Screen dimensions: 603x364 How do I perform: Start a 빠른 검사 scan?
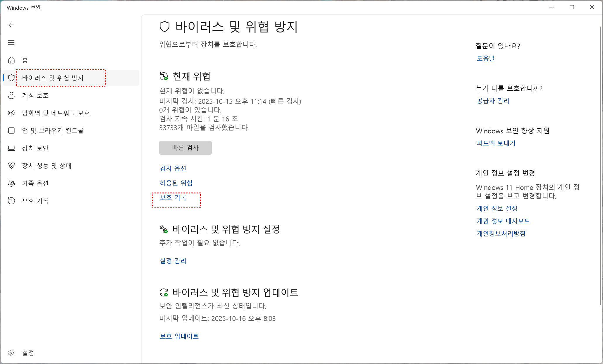(x=185, y=148)
